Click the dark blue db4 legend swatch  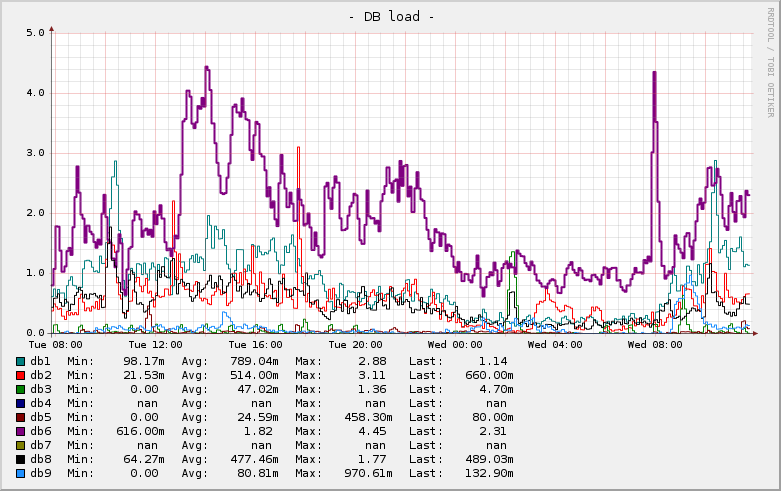(21, 403)
